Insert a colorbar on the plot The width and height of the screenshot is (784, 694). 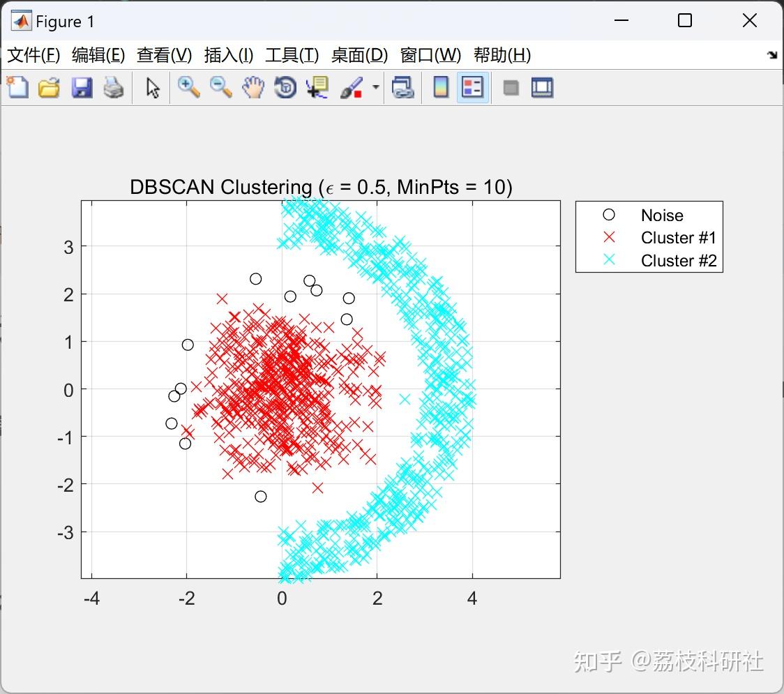pos(440,87)
